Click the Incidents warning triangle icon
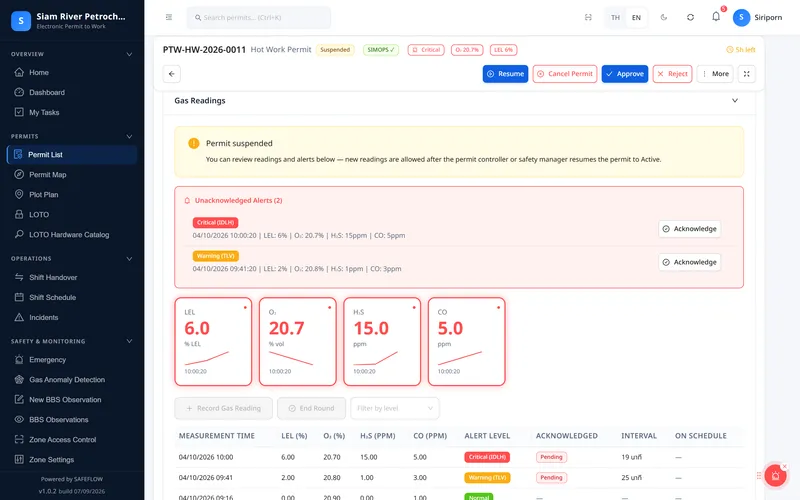This screenshot has width=800, height=500. pyautogui.click(x=19, y=317)
